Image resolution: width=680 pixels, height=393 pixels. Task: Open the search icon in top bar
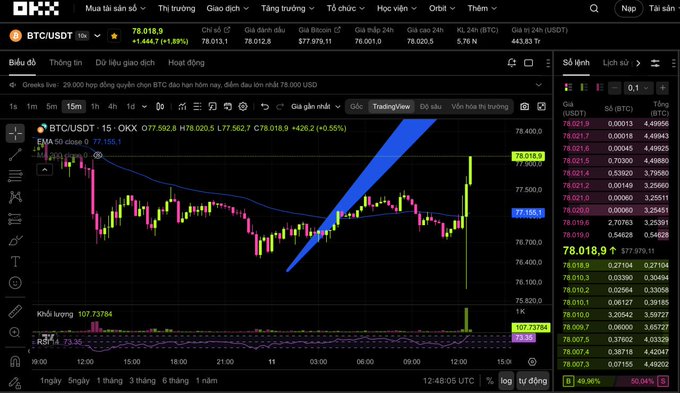(594, 8)
